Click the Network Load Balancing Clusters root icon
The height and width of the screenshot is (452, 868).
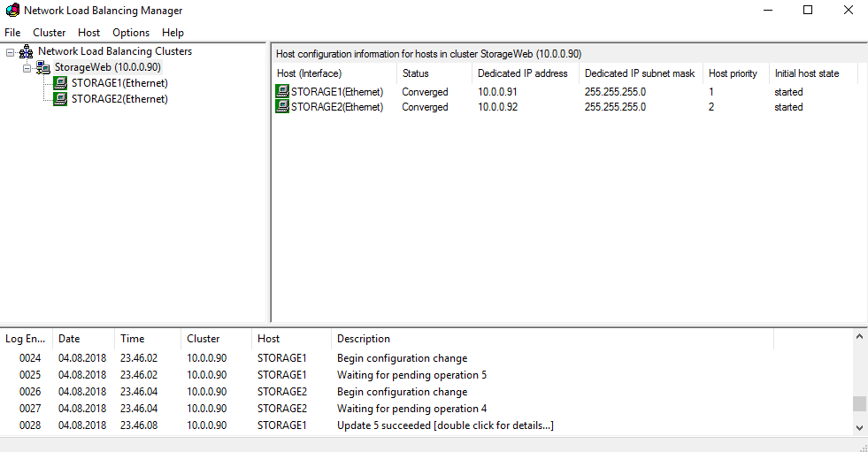27,51
